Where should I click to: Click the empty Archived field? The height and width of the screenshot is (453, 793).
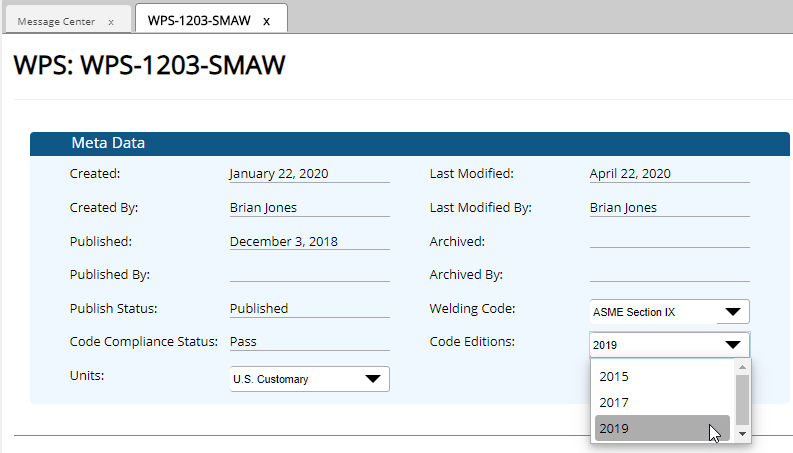669,240
